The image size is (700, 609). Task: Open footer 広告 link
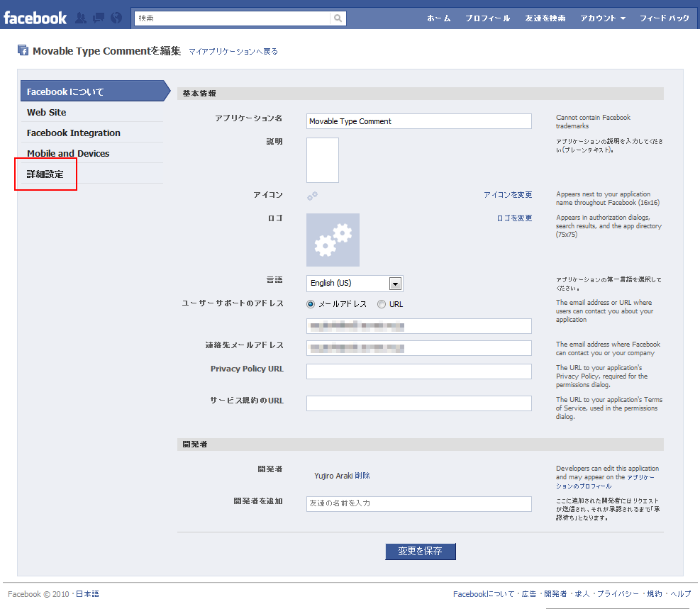coord(529,594)
